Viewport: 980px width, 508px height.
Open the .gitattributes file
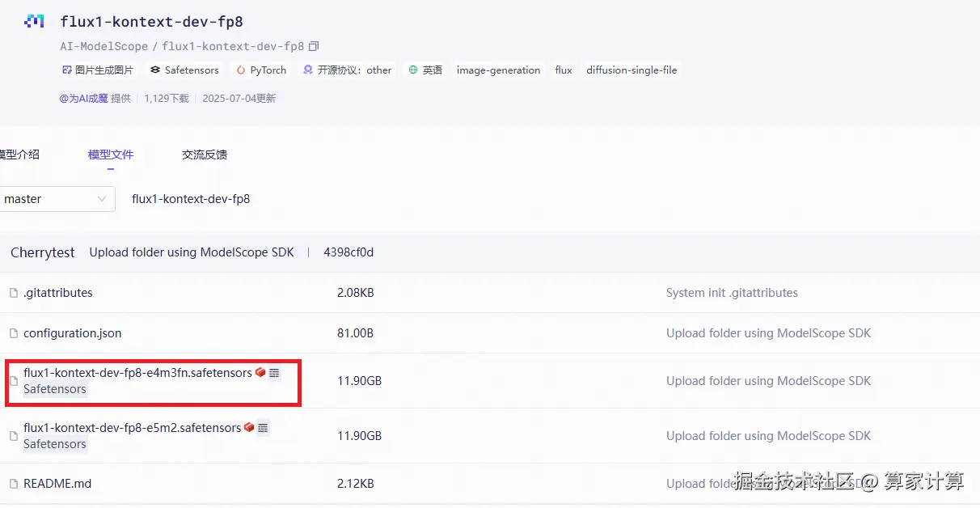pos(58,293)
